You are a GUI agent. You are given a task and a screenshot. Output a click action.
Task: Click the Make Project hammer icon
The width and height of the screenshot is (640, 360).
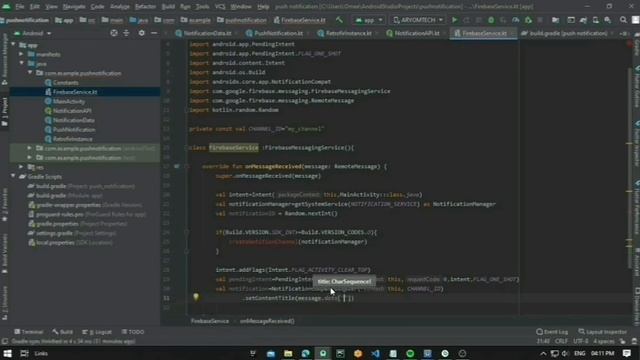tap(339, 20)
